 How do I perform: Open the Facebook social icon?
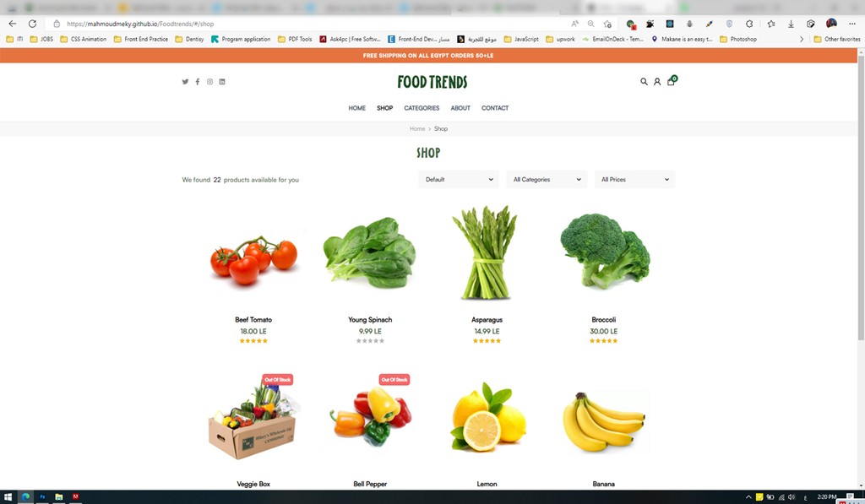(198, 82)
